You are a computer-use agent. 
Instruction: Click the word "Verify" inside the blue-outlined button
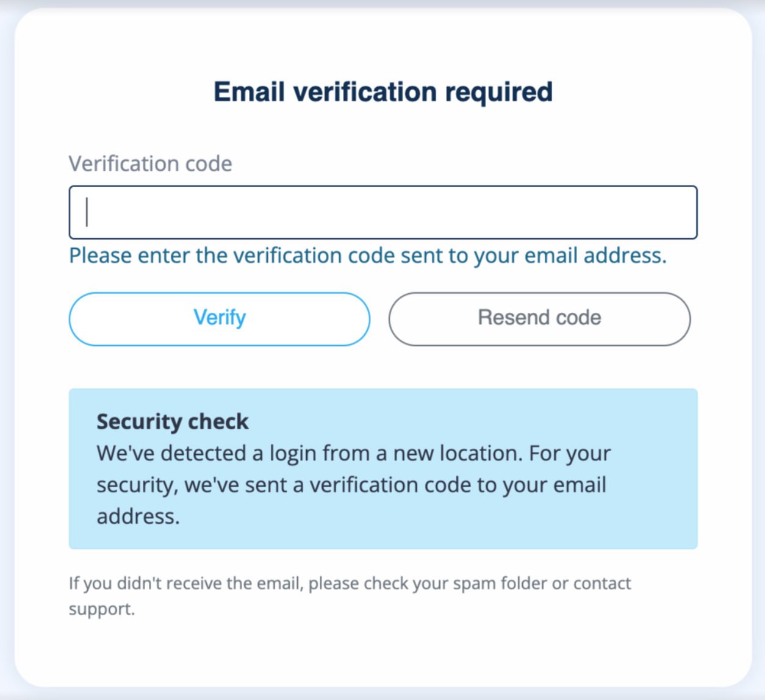pyautogui.click(x=220, y=318)
